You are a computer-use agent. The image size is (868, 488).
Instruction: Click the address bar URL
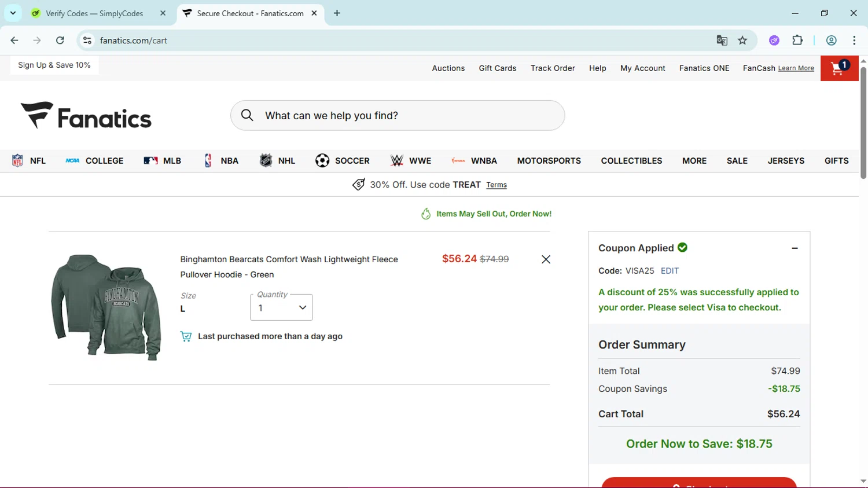point(134,41)
